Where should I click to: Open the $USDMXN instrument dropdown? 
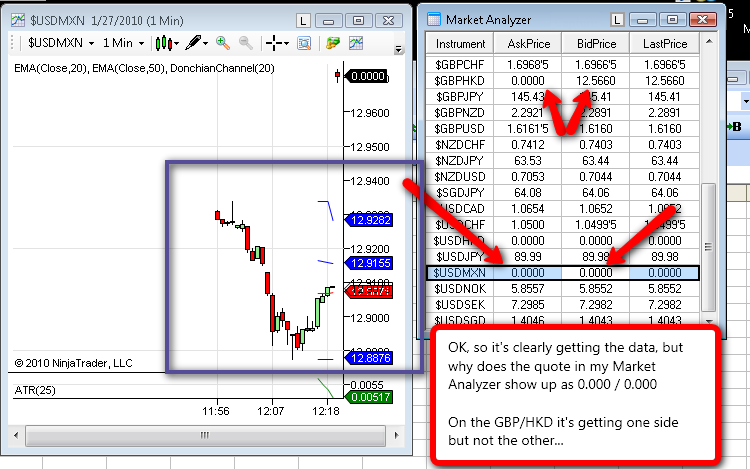coord(61,43)
